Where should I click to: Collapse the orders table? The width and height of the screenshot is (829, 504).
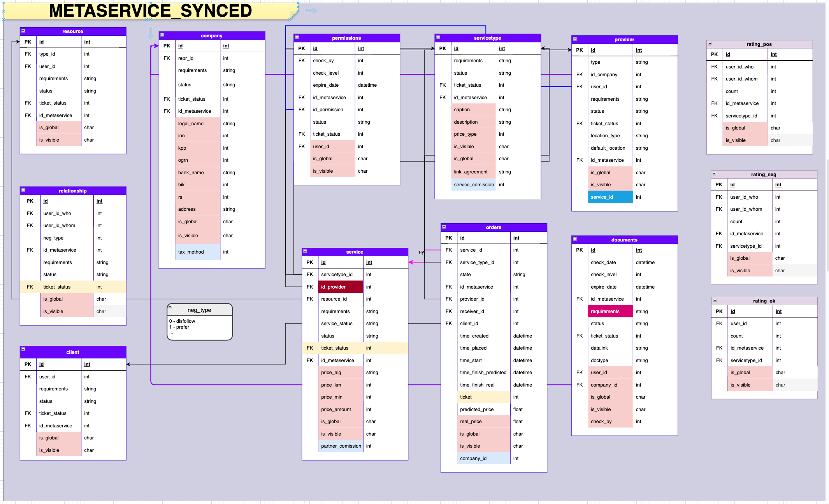click(444, 227)
